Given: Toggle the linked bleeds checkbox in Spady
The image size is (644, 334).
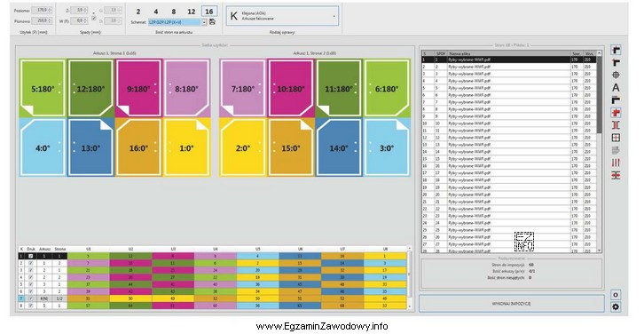Looking at the screenshot, I should point(94,18).
